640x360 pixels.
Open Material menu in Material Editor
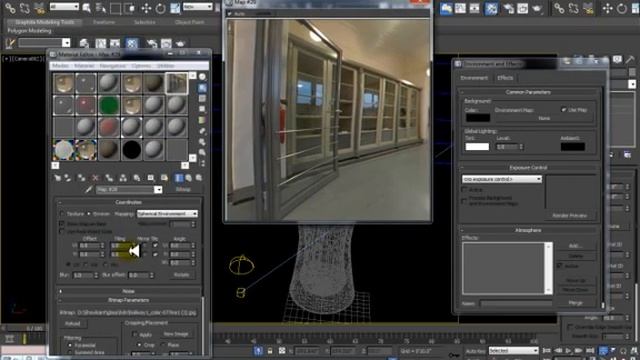pos(84,66)
